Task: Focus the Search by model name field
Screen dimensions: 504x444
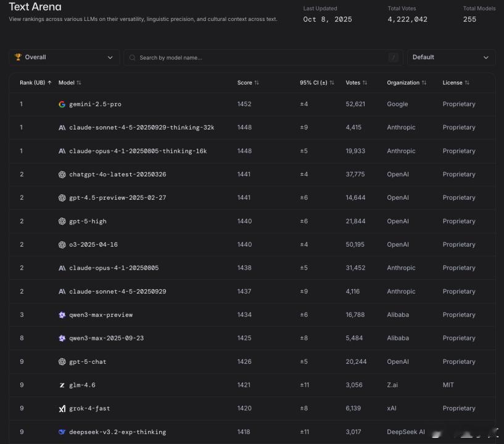Action: [x=259, y=58]
